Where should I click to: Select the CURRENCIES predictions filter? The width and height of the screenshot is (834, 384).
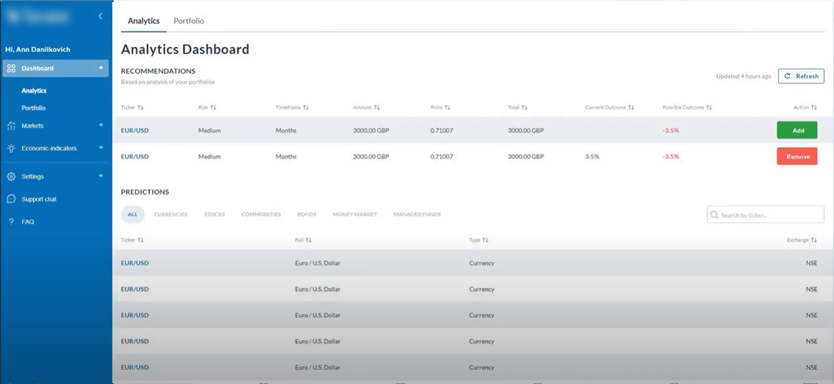[x=171, y=214]
